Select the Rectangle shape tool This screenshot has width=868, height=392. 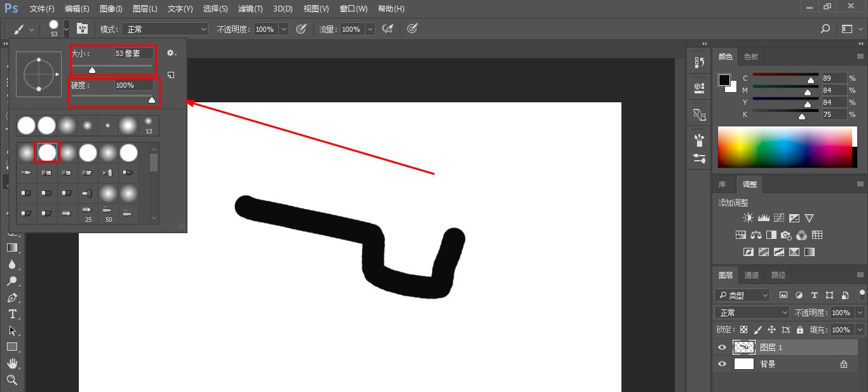coord(12,347)
